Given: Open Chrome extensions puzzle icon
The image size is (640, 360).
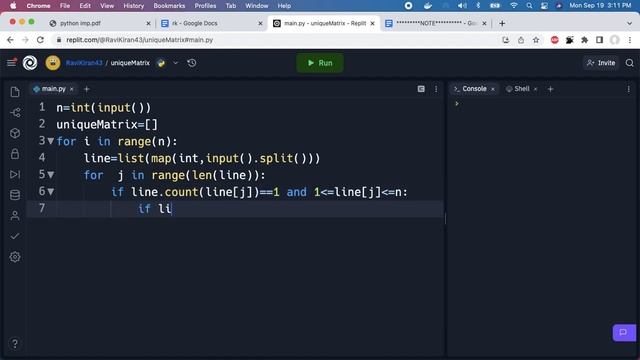Looking at the screenshot, I should (584, 40).
